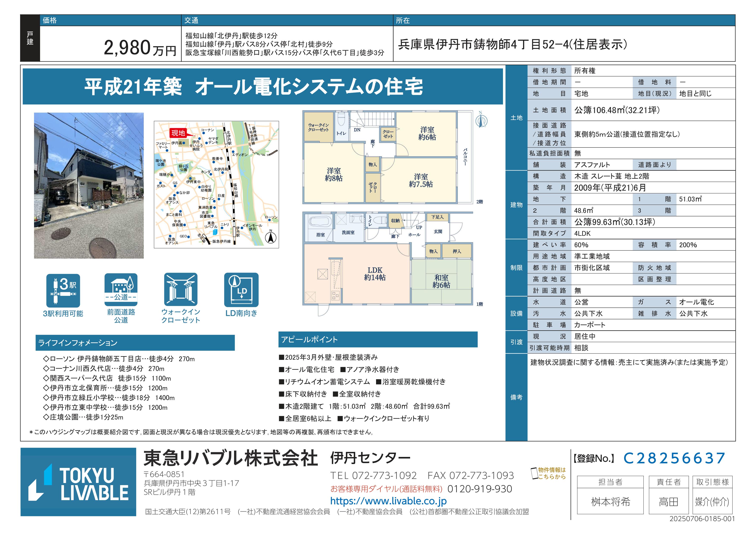Image resolution: width=756 pixels, height=534 pixels.
Task: Click the 和室 約6帖 room
Action: (x=441, y=281)
